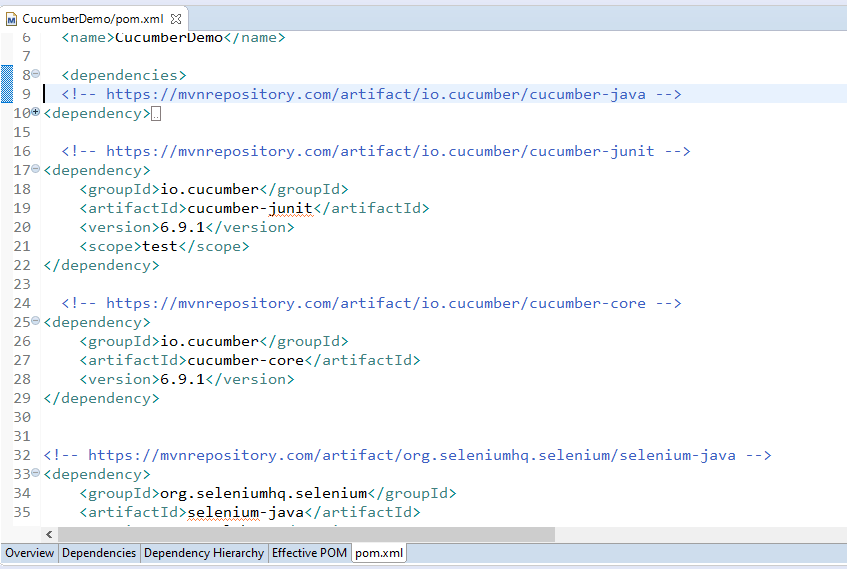
Task: Click io.cucumber groupId on line 26
Action: coord(210,341)
